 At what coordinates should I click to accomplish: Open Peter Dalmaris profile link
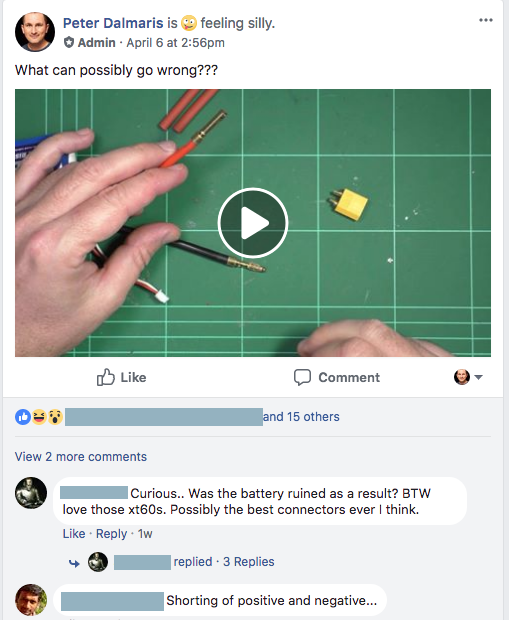pyautogui.click(x=113, y=23)
